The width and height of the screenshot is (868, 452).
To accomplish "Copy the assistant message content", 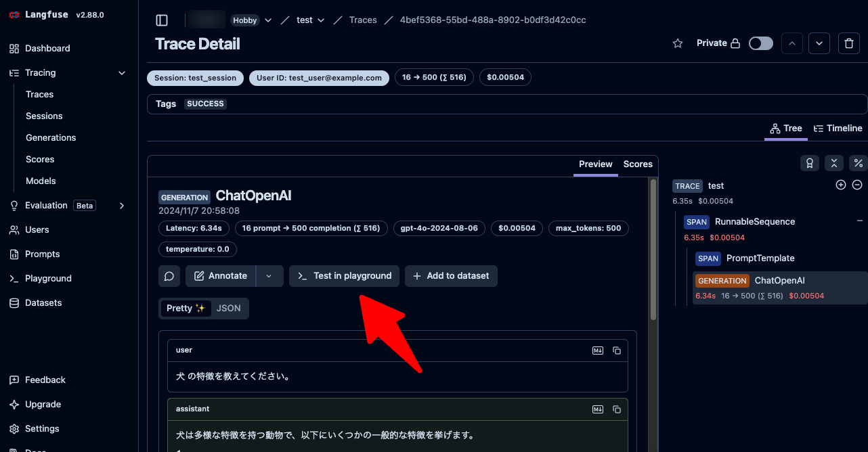I will coord(617,409).
